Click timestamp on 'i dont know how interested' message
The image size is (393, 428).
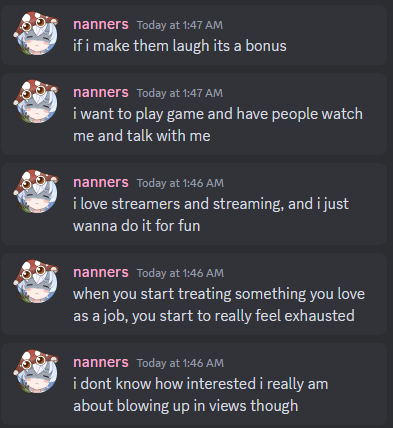[x=180, y=363]
